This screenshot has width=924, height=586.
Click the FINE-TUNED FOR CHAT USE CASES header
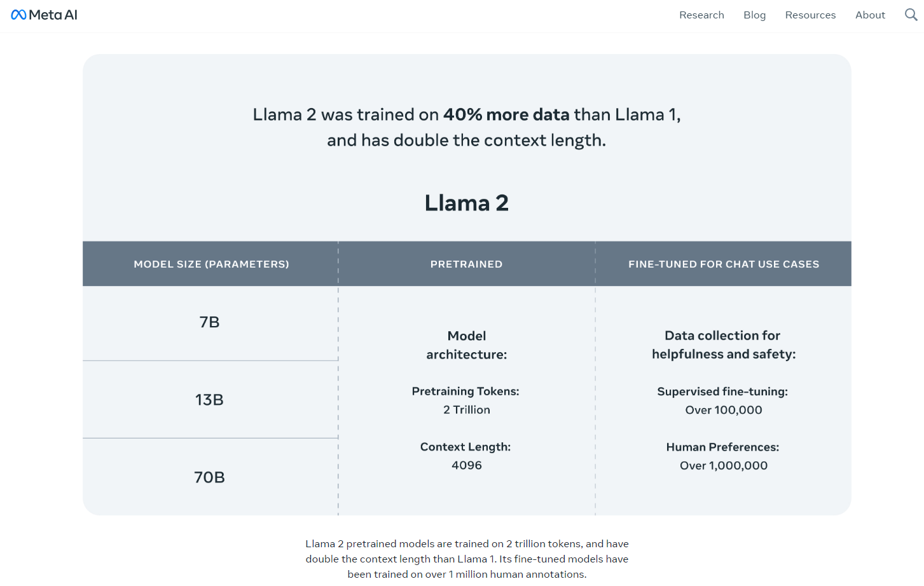[x=724, y=264]
